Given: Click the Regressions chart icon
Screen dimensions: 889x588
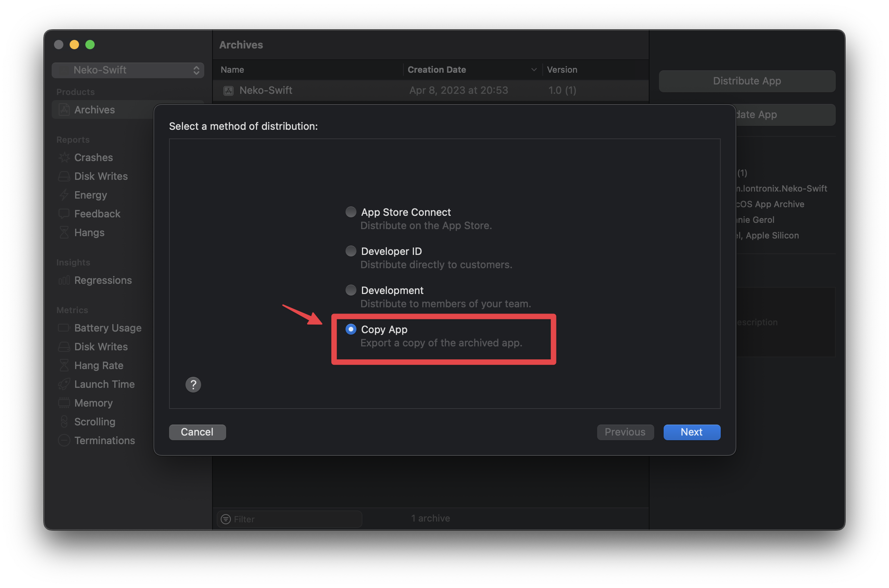Looking at the screenshot, I should [x=64, y=280].
